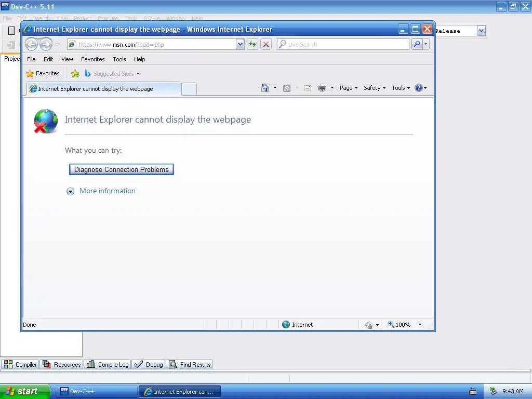Open the Home page icon in command bar

pos(264,88)
